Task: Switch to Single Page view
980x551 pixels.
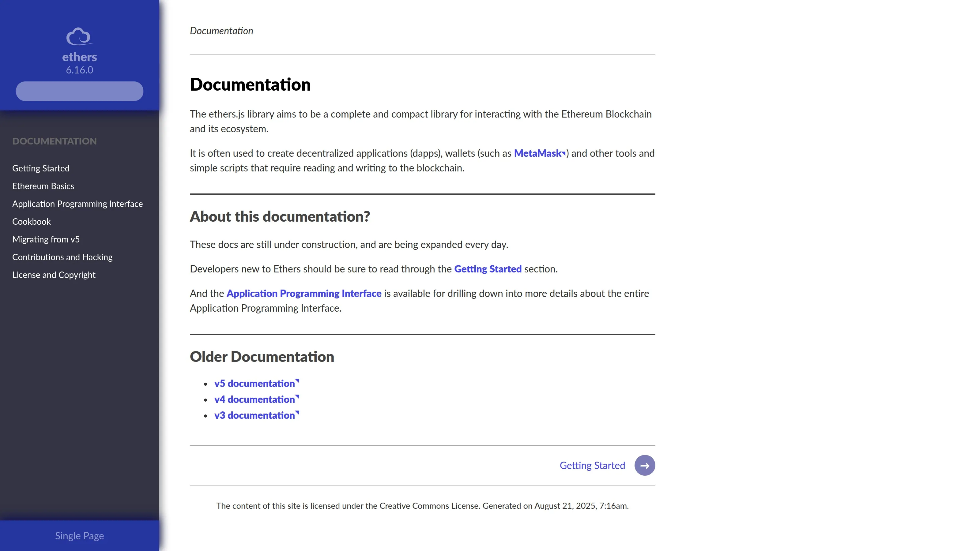Action: 80,535
